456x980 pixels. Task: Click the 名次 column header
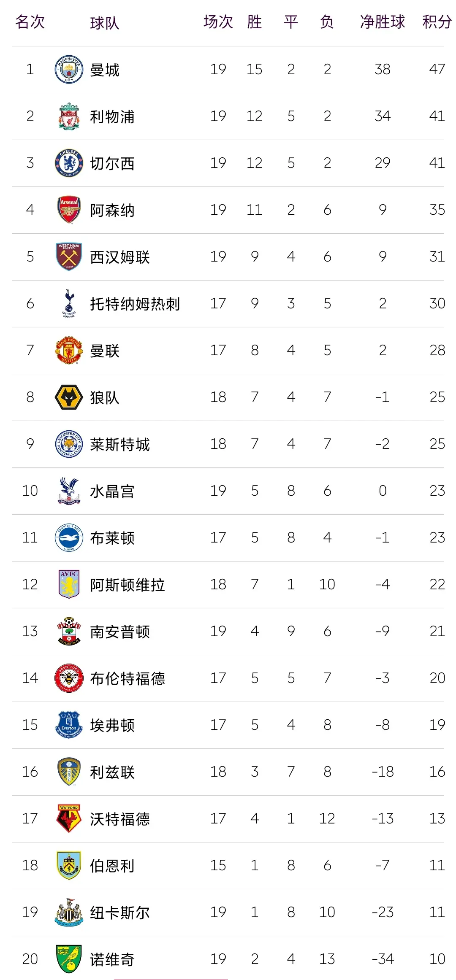point(30,22)
